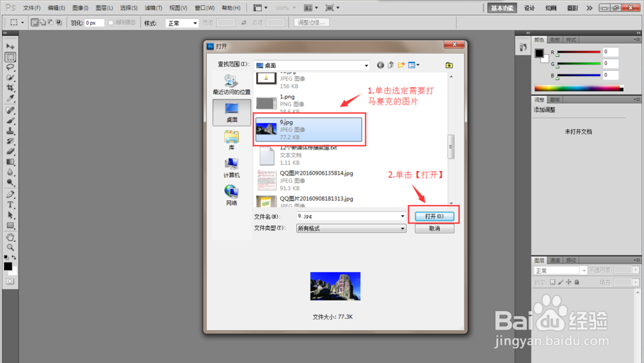The image size is (644, 363).
Task: Select the Lasso tool
Action: [x=10, y=68]
